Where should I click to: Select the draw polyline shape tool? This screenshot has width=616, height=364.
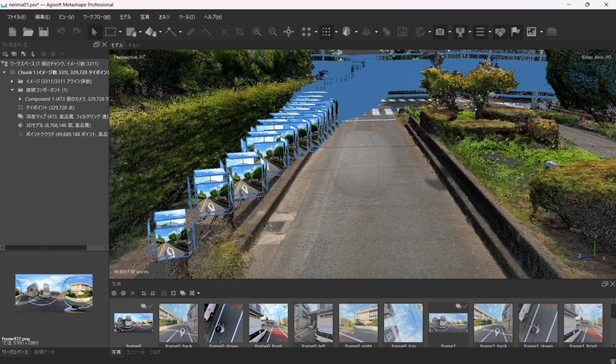[170, 32]
